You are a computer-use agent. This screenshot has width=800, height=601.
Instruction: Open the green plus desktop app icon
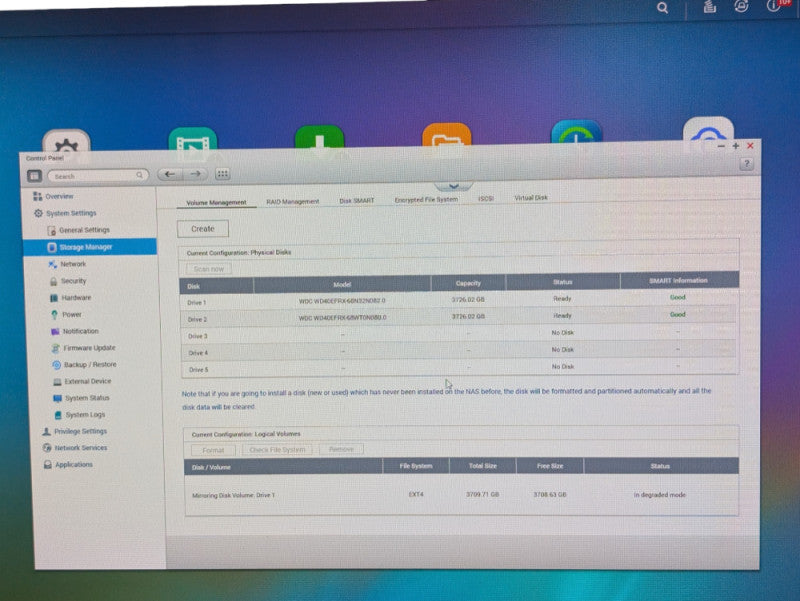coord(320,137)
